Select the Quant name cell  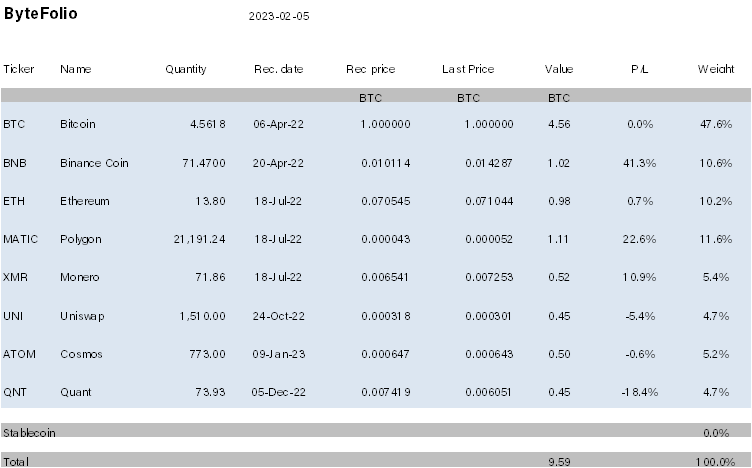pyautogui.click(x=75, y=392)
